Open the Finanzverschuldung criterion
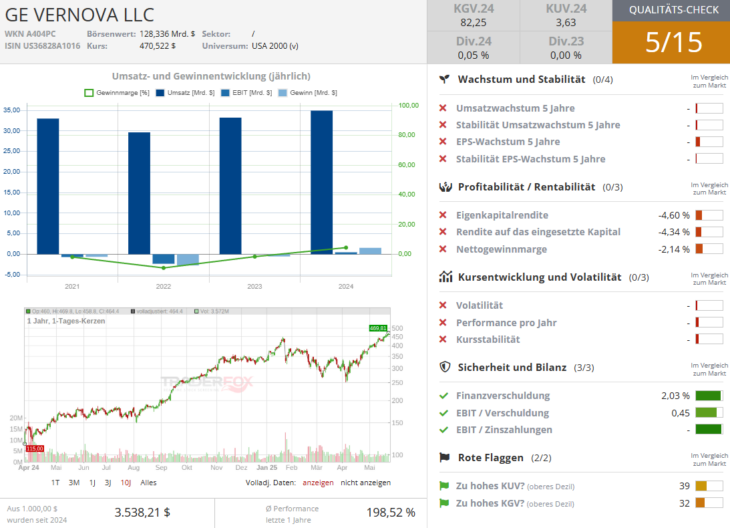This screenshot has width=730, height=528. (503, 395)
